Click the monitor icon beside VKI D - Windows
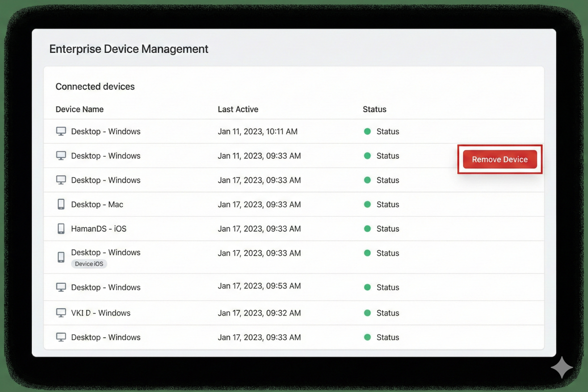 point(61,312)
